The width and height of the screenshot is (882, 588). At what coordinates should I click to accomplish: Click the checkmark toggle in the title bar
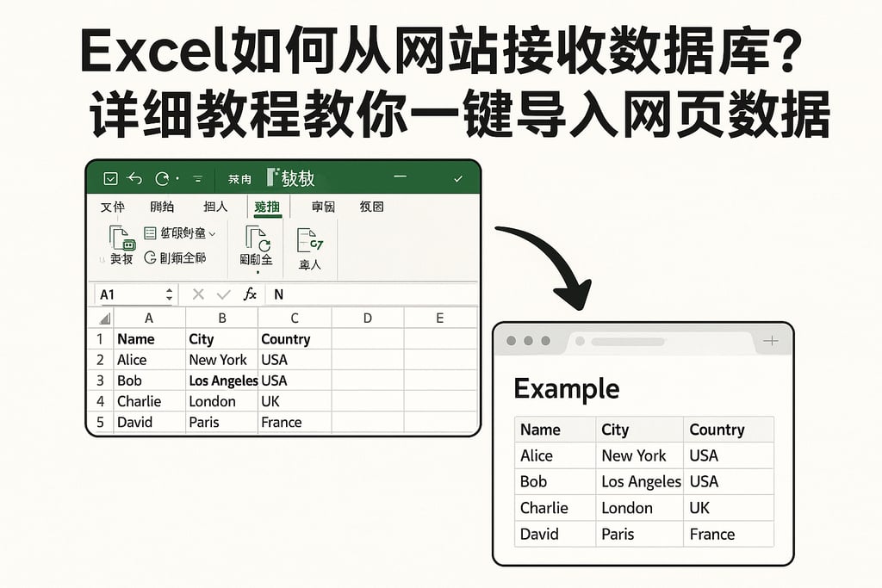click(458, 176)
